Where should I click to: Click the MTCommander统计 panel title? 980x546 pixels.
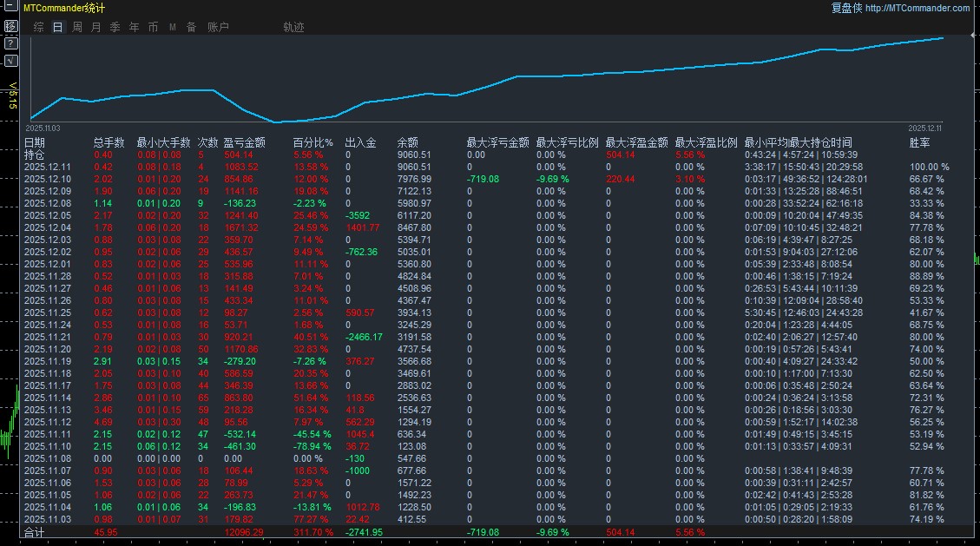point(64,8)
